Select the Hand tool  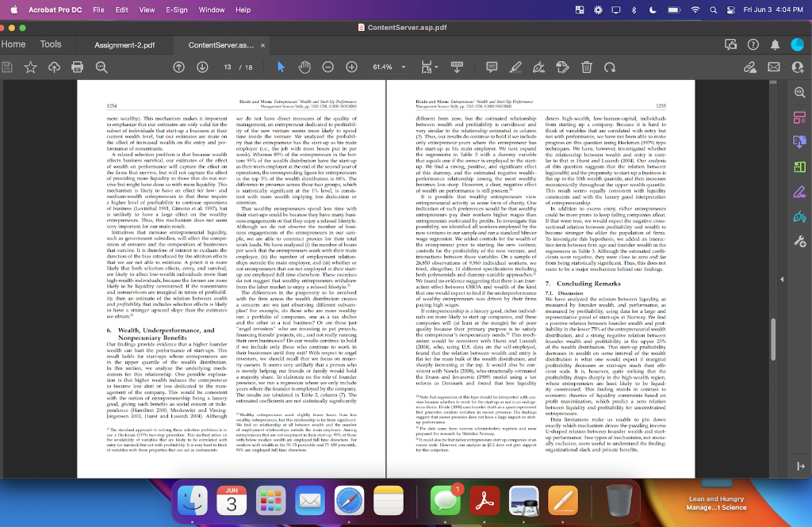[x=304, y=67]
